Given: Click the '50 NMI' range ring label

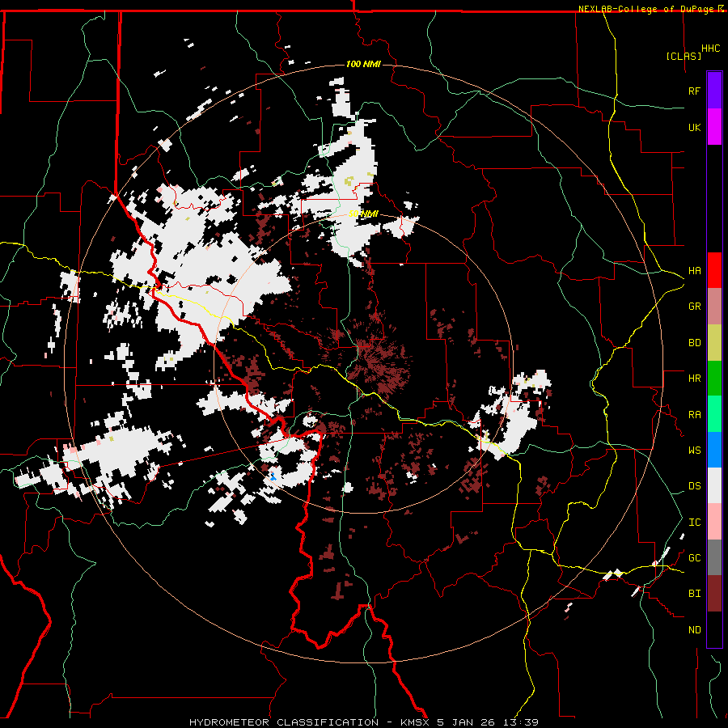Looking at the screenshot, I should (x=363, y=214).
